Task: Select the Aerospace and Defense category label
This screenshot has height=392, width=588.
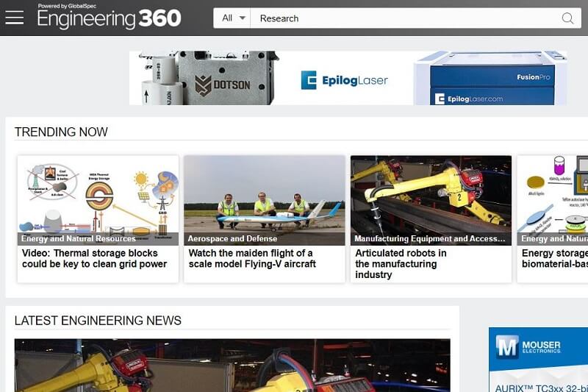Action: click(x=232, y=238)
